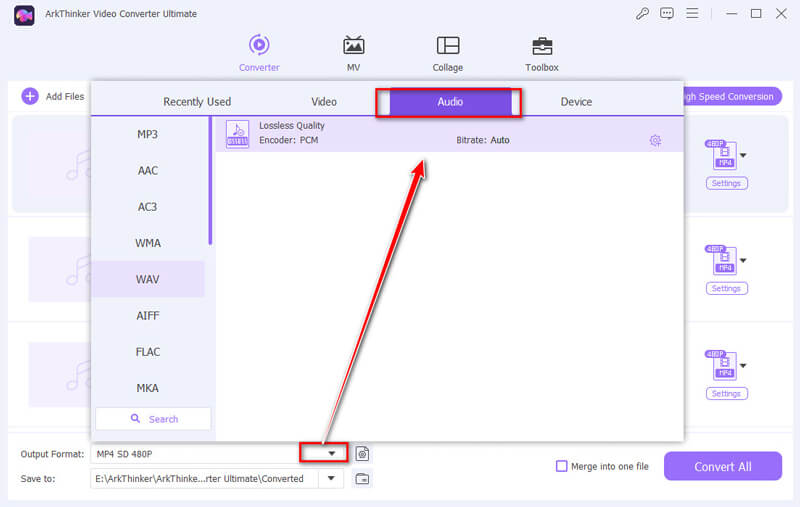The image size is (800, 507).
Task: Select MP3 format
Action: pos(147,134)
